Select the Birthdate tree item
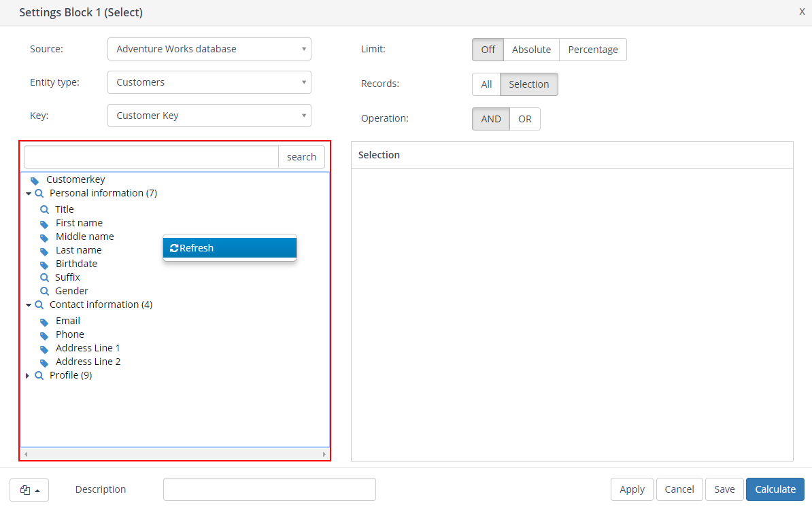The height and width of the screenshot is (507, 812). click(76, 264)
